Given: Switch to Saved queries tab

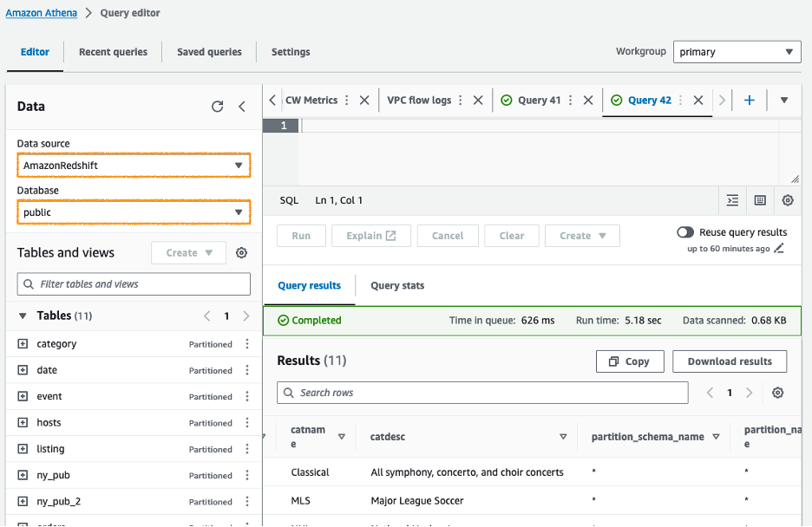Looking at the screenshot, I should 209,52.
